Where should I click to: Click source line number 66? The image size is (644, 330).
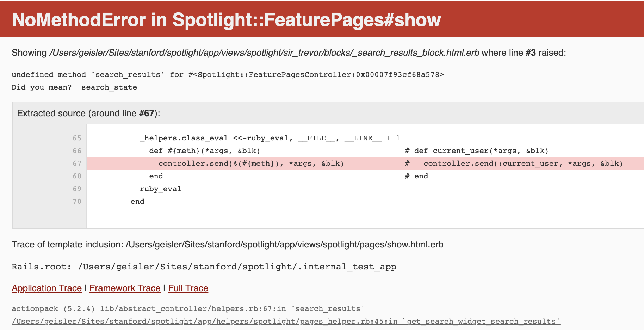[77, 151]
